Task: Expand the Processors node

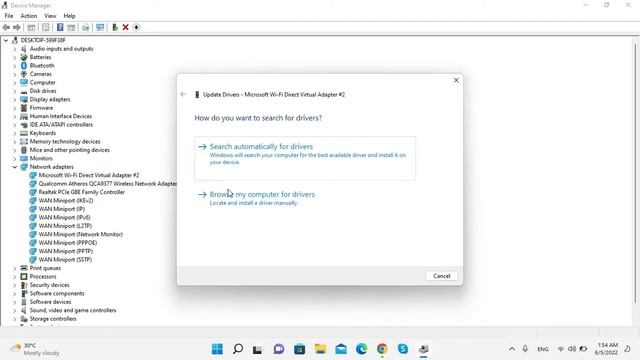Action: 15,277
